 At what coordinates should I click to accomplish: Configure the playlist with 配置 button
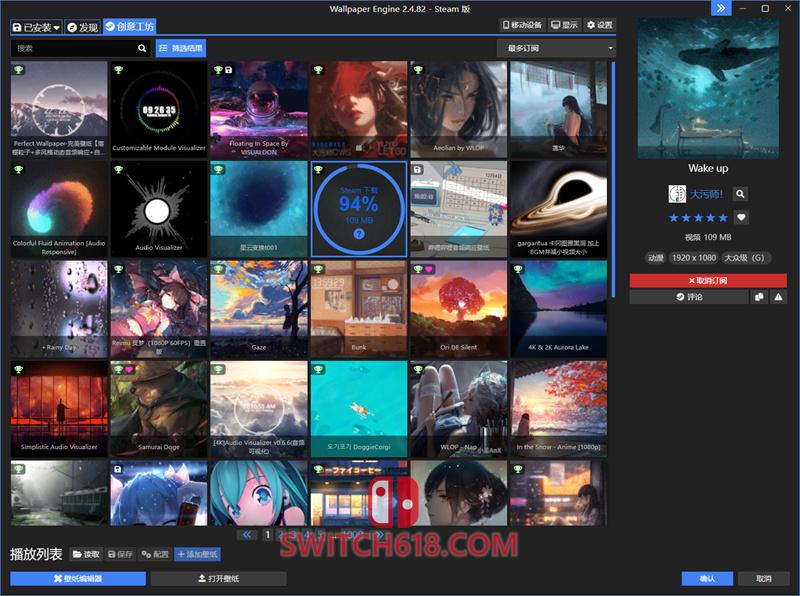coord(155,554)
